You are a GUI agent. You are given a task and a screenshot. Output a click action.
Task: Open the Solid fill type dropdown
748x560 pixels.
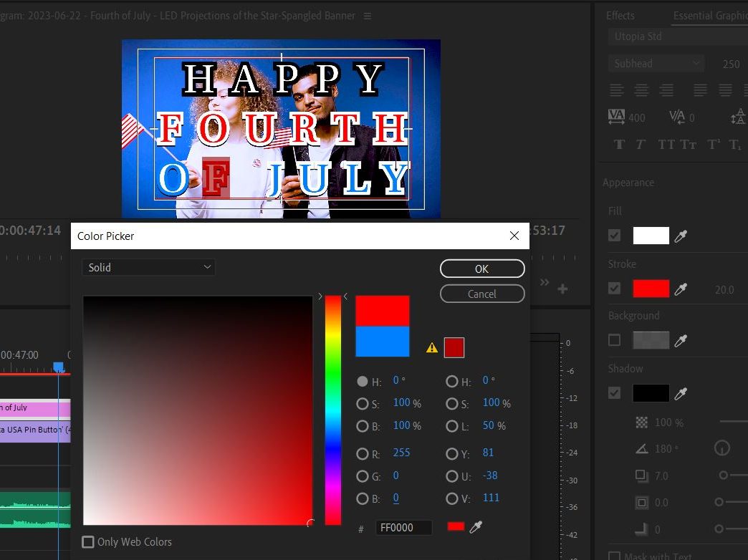(148, 268)
